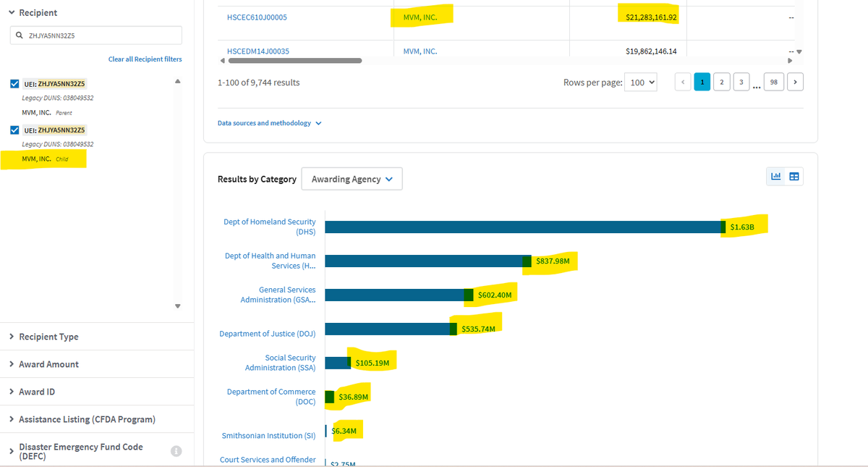Jump to results page 98
This screenshot has width=868, height=467.
coord(774,82)
